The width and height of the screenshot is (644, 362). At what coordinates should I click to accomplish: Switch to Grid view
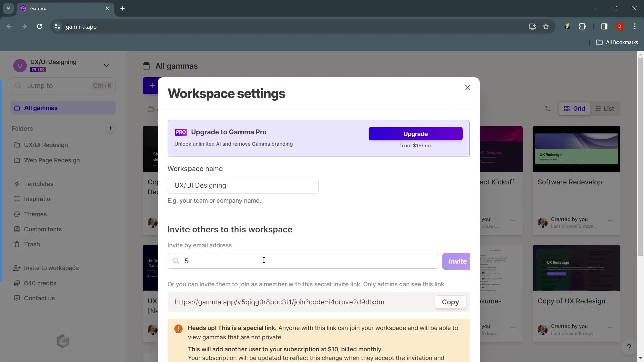pyautogui.click(x=574, y=109)
